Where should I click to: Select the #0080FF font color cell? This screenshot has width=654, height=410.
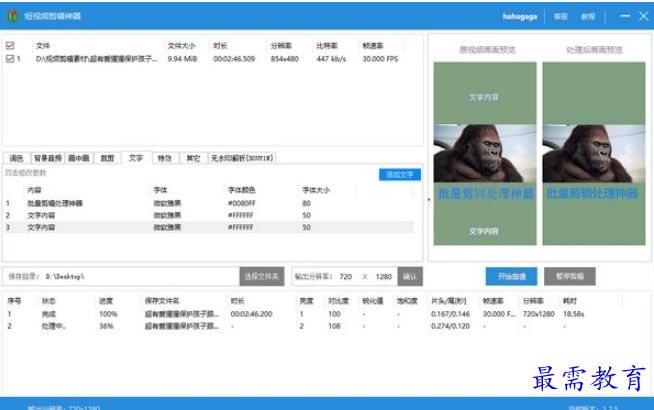point(243,203)
